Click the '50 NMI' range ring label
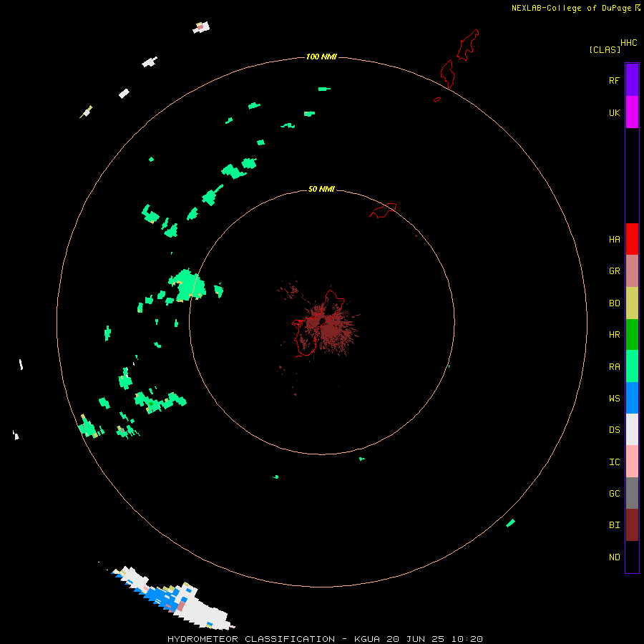This screenshot has width=644, height=644. (x=321, y=189)
